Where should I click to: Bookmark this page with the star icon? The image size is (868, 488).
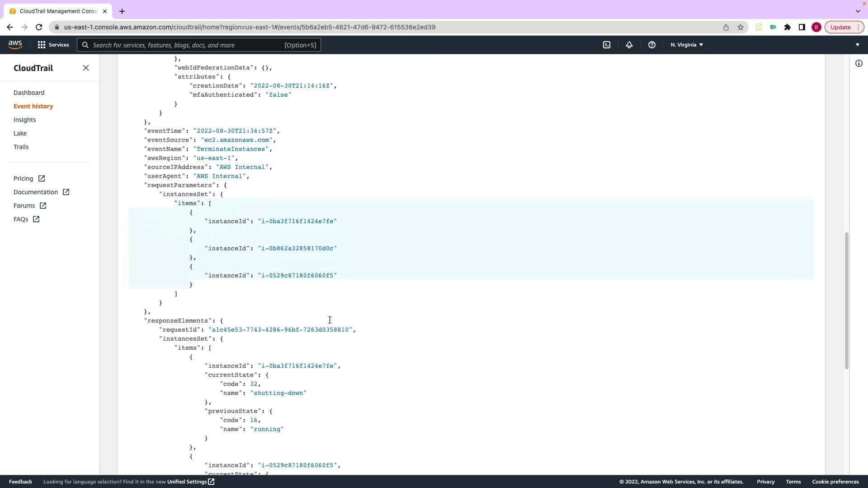[x=740, y=27]
